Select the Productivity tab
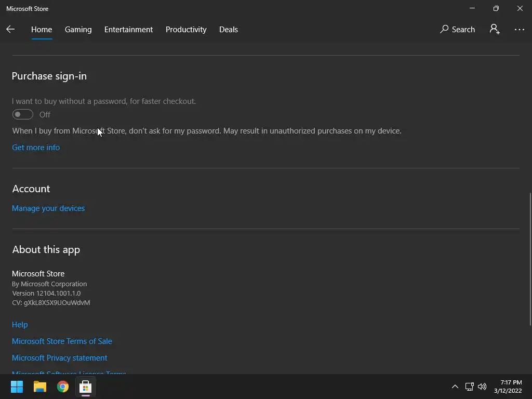This screenshot has height=399, width=532. [x=186, y=30]
